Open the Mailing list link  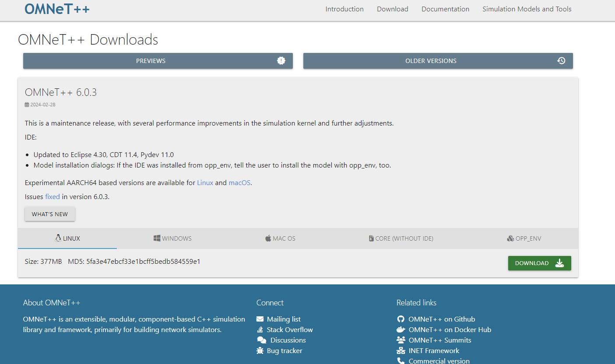[x=284, y=319]
